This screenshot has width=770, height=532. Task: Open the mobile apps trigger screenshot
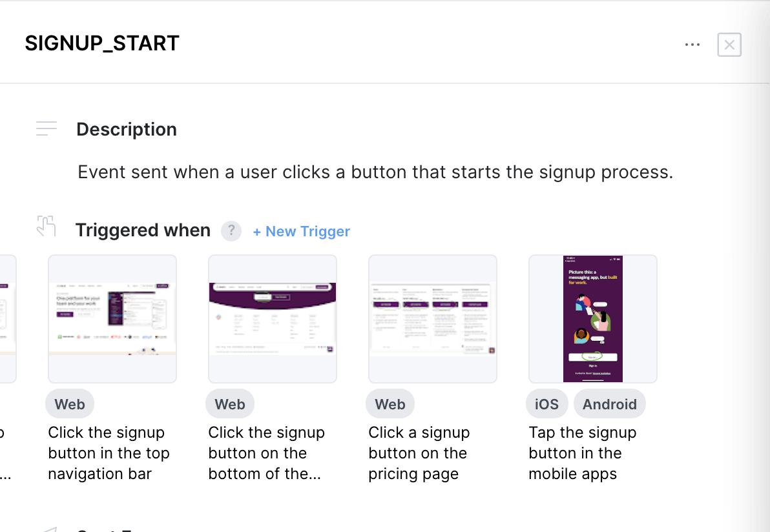(x=593, y=318)
